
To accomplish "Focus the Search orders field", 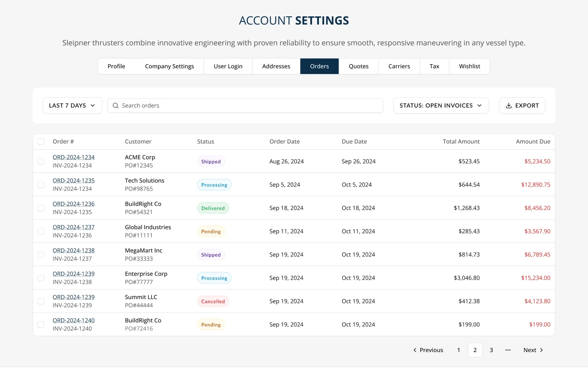I will click(245, 105).
